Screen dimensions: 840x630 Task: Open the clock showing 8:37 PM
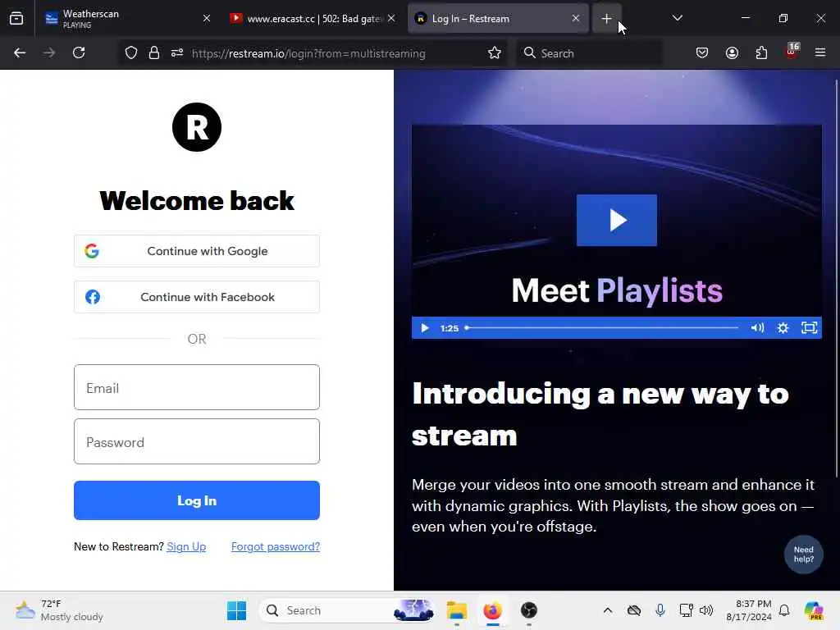coord(748,610)
